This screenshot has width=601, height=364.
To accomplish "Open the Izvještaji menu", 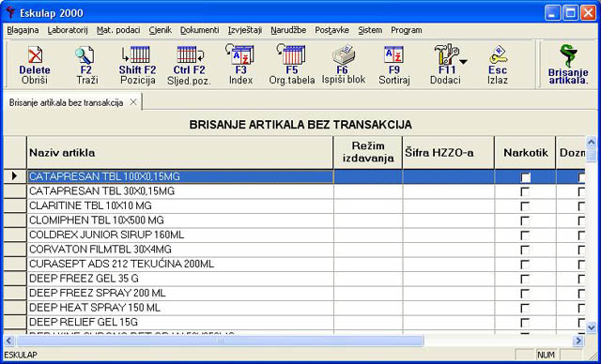I will pos(245,30).
